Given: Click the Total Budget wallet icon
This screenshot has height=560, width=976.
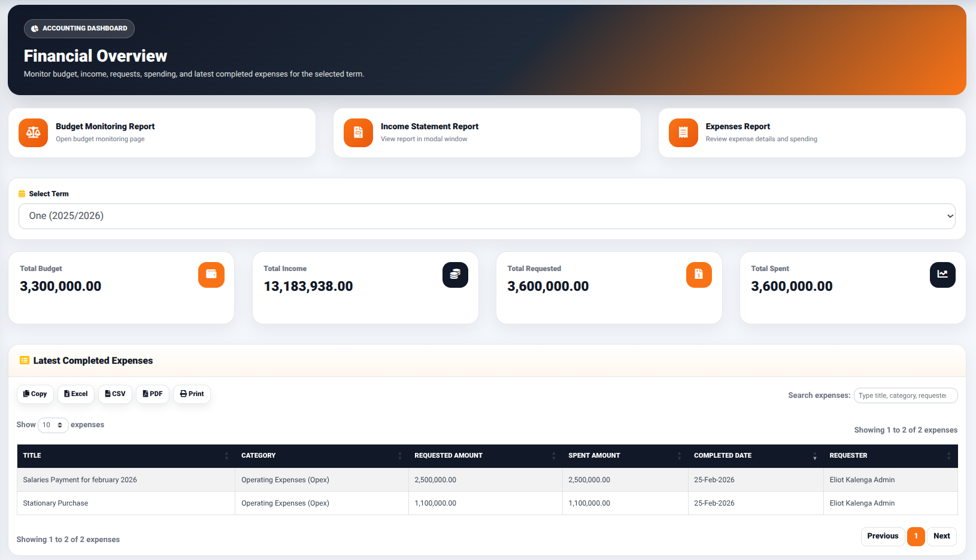Looking at the screenshot, I should click(211, 275).
